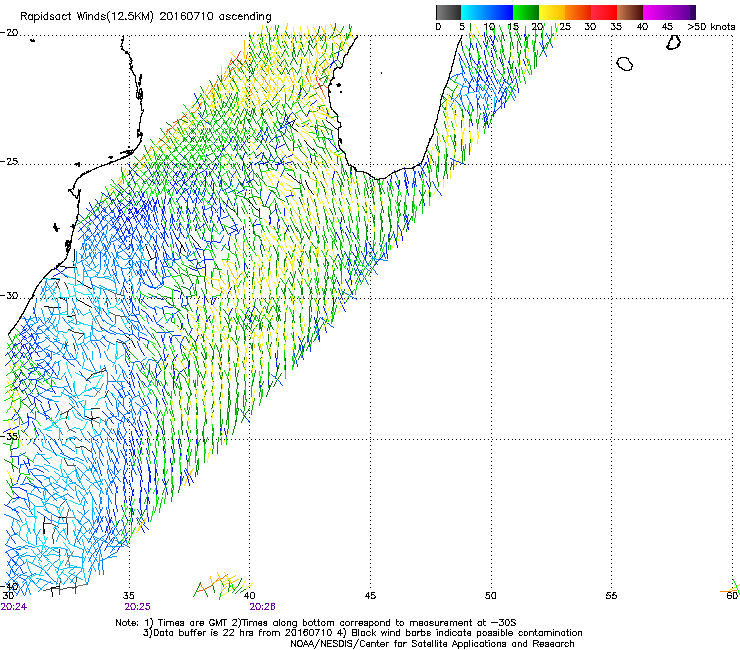Click the legend scale label 15
Image resolution: width=740 pixels, height=650 pixels.
tap(513, 27)
